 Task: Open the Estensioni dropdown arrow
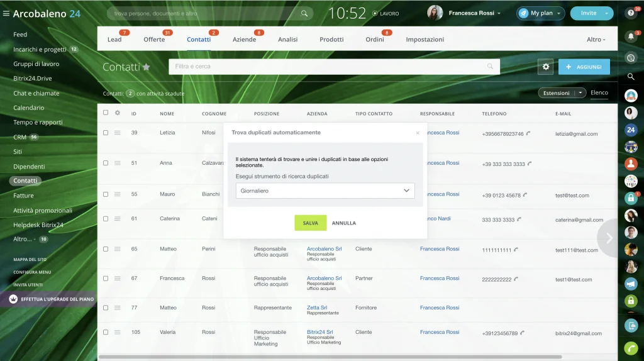pos(580,93)
